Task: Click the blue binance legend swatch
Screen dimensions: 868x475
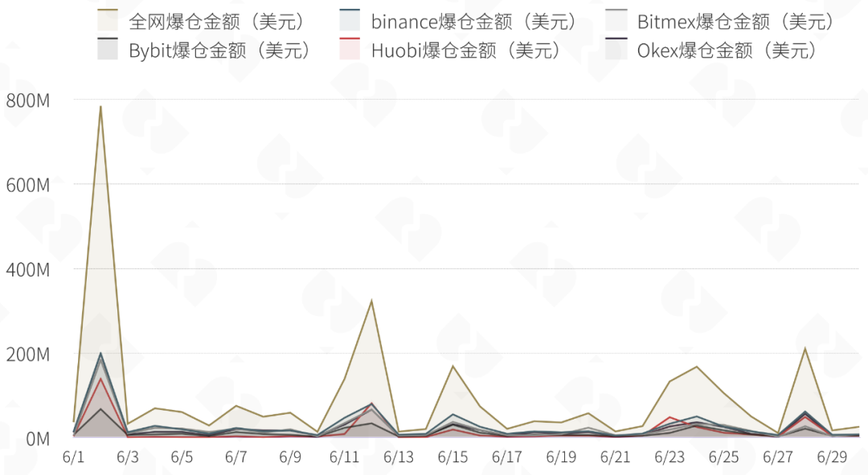Action: [x=349, y=21]
